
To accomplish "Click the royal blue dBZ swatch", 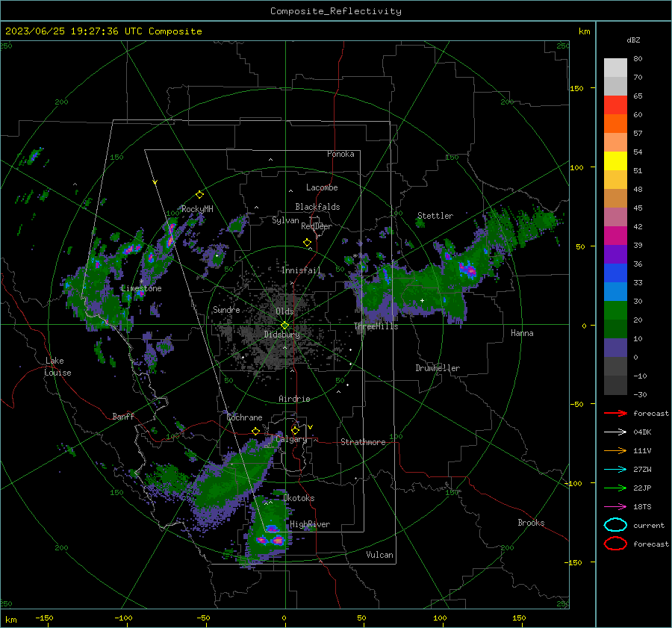I will click(x=615, y=273).
